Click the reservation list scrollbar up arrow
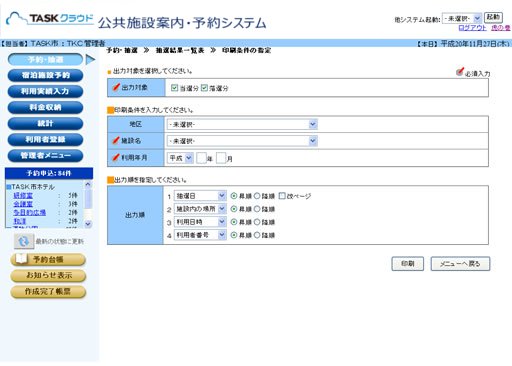Image resolution: width=512 pixels, height=366 pixels. coord(88,184)
